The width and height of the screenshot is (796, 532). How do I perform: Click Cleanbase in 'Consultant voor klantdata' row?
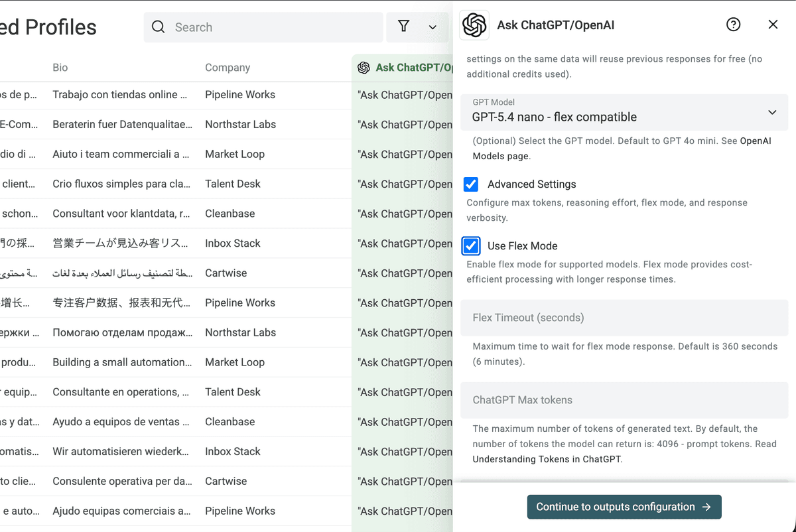(230, 214)
